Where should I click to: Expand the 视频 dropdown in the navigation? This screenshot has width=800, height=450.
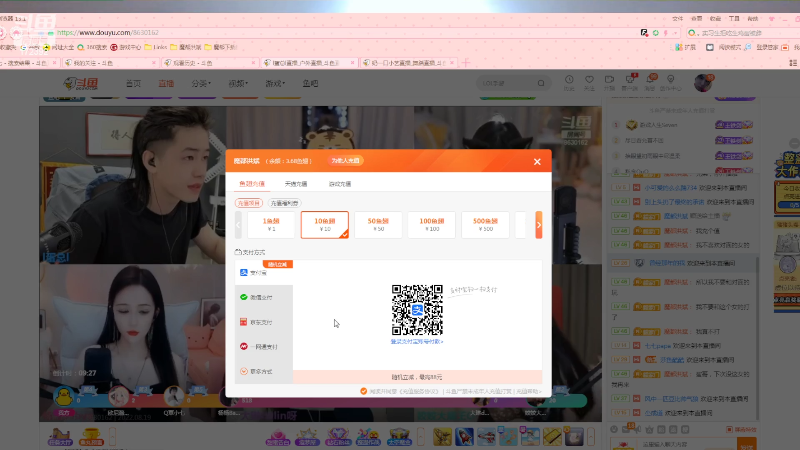(x=238, y=83)
